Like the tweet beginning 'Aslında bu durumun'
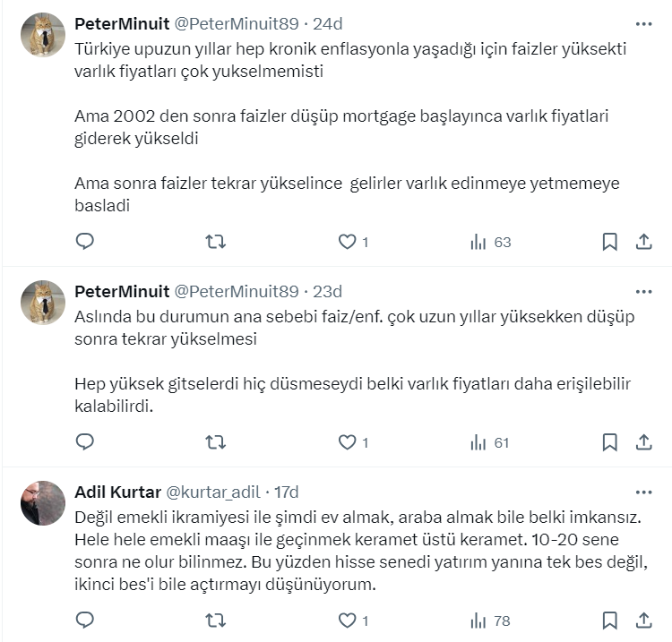The image size is (672, 642). (347, 442)
